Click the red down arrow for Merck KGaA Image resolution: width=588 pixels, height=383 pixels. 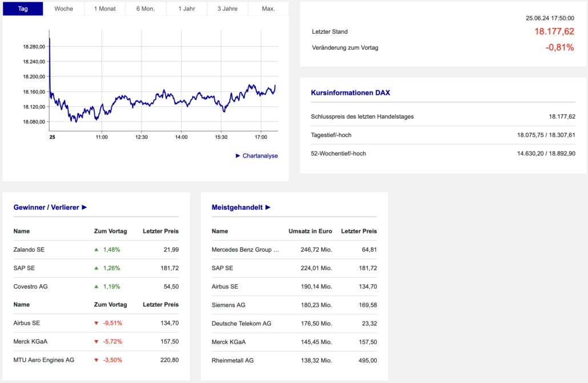(96, 341)
